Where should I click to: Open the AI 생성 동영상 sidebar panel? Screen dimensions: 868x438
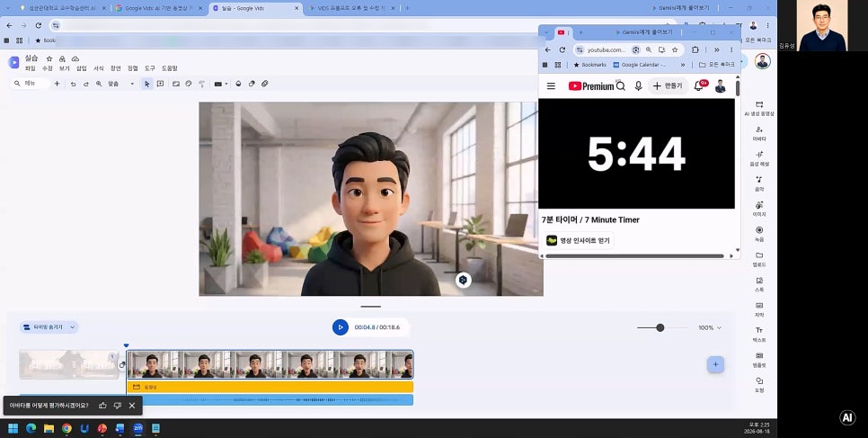coord(759,108)
